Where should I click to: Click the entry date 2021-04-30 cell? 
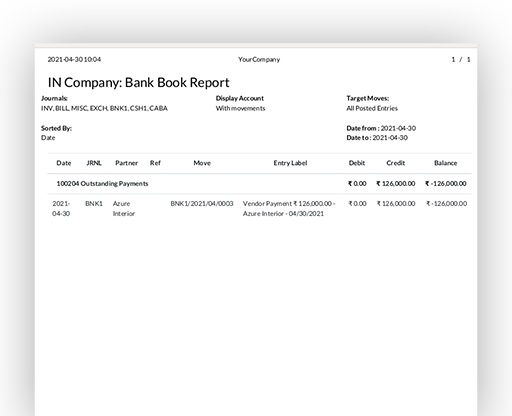(61, 208)
